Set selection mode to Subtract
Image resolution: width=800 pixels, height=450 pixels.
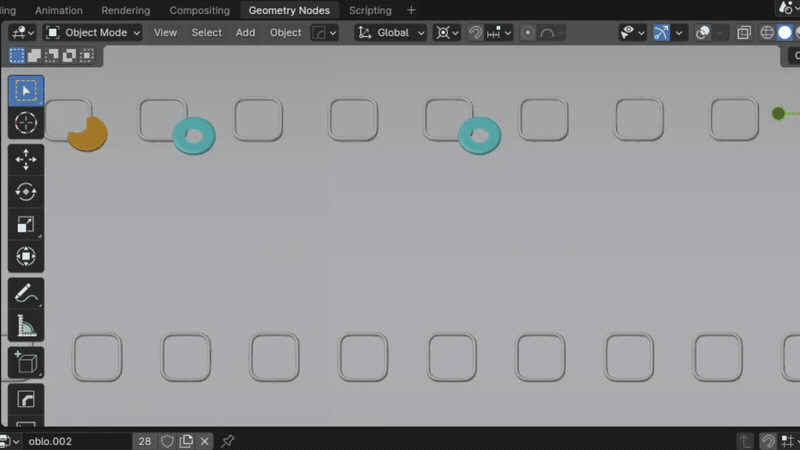point(52,55)
